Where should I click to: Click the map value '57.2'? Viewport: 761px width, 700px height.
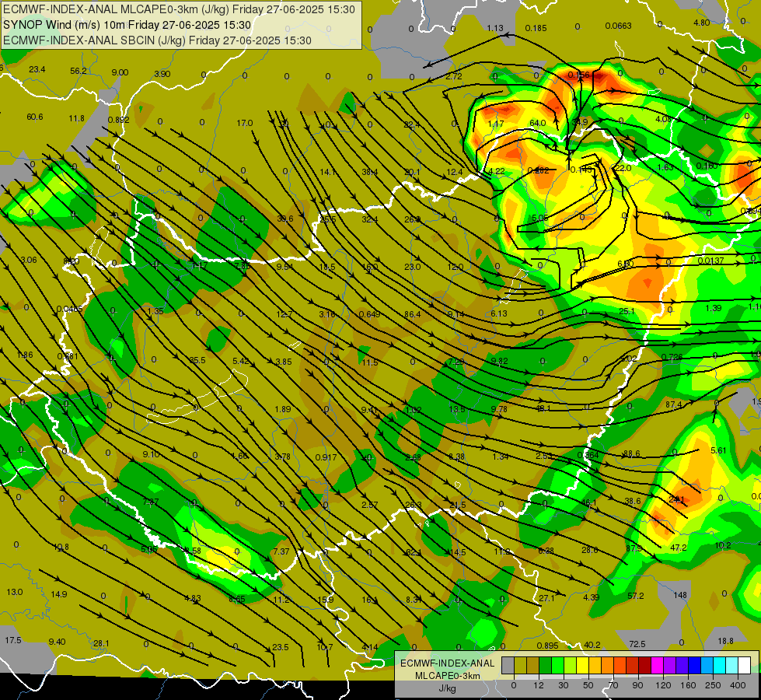click(x=636, y=596)
